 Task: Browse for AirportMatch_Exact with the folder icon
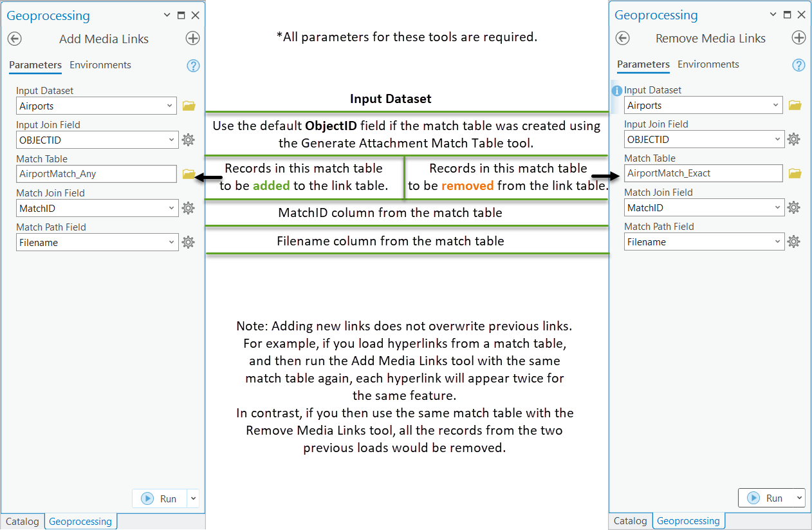click(794, 173)
